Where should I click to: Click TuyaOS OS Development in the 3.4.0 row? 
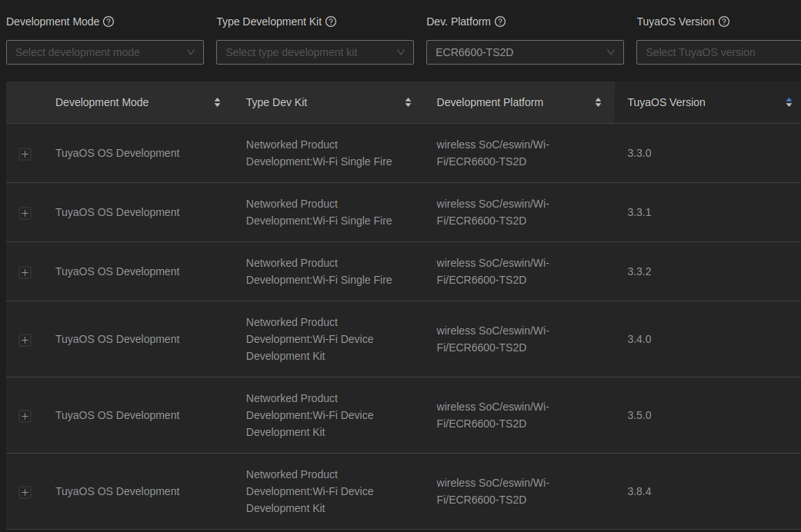click(118, 339)
